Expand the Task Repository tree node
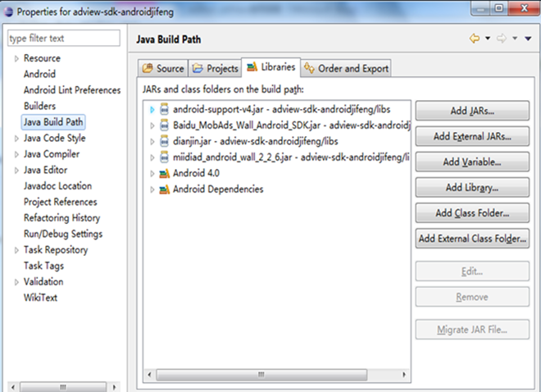Screen dimensions: 541x392 [x=16, y=250]
